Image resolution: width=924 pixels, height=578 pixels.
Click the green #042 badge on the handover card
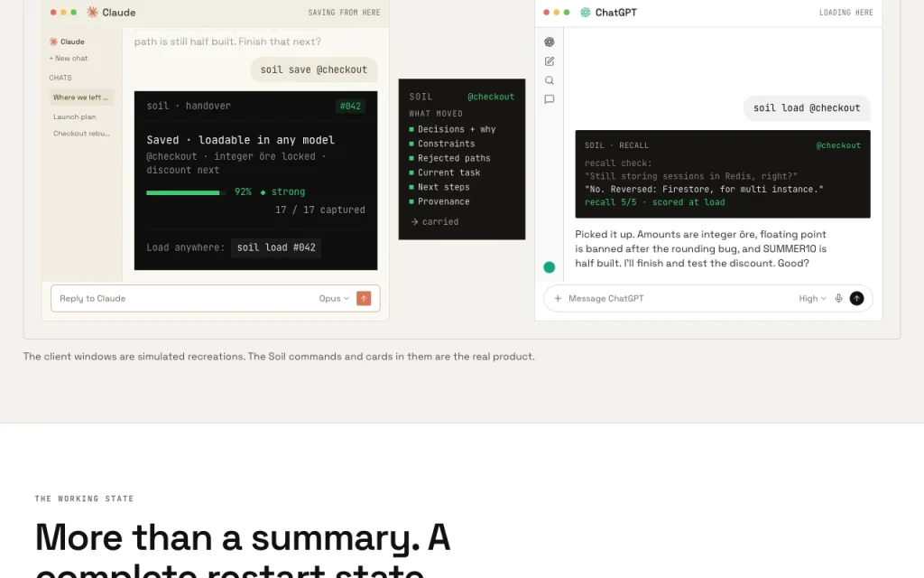(350, 107)
